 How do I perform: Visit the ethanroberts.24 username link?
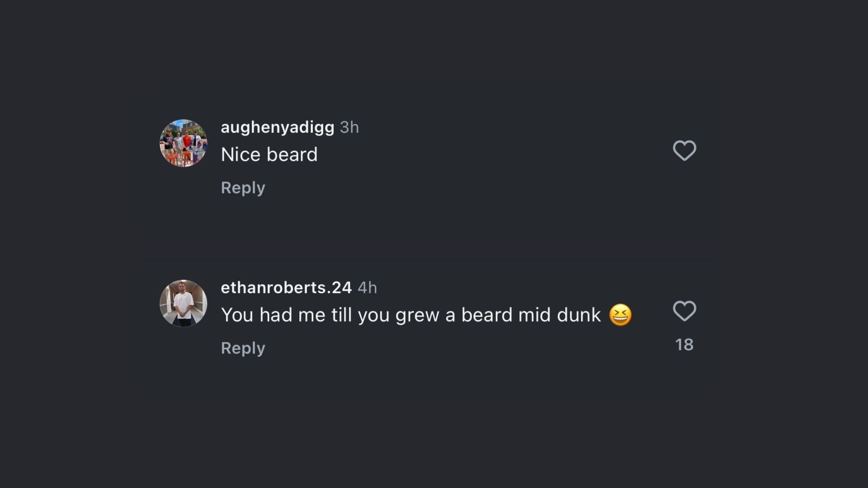pyautogui.click(x=286, y=288)
